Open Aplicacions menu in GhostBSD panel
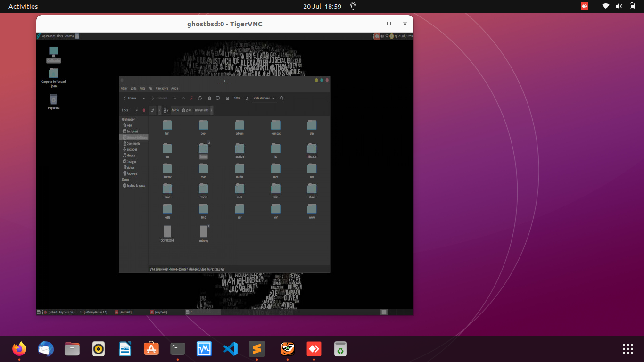The image size is (644, 362). [x=49, y=36]
